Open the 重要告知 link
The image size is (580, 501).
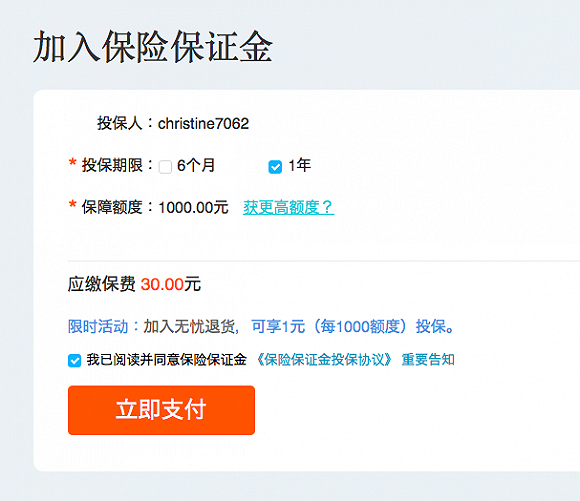pos(428,360)
